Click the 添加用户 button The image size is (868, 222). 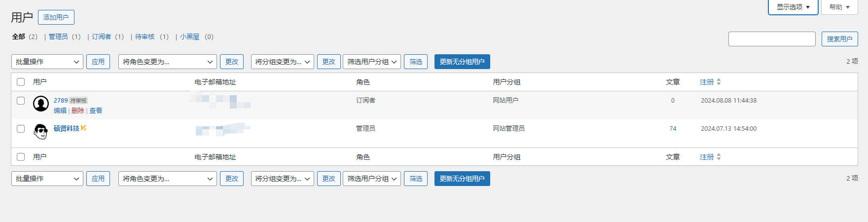coord(56,17)
